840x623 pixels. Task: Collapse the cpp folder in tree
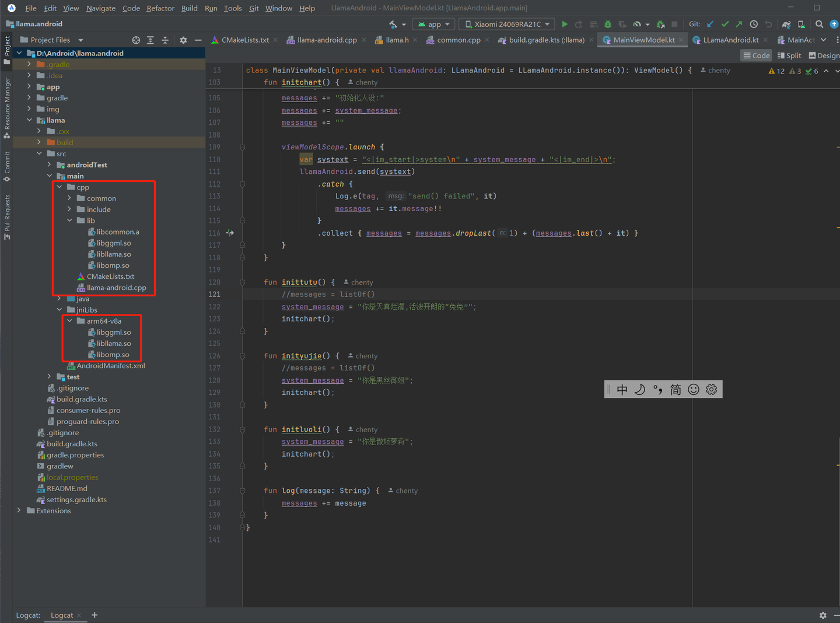coord(60,187)
